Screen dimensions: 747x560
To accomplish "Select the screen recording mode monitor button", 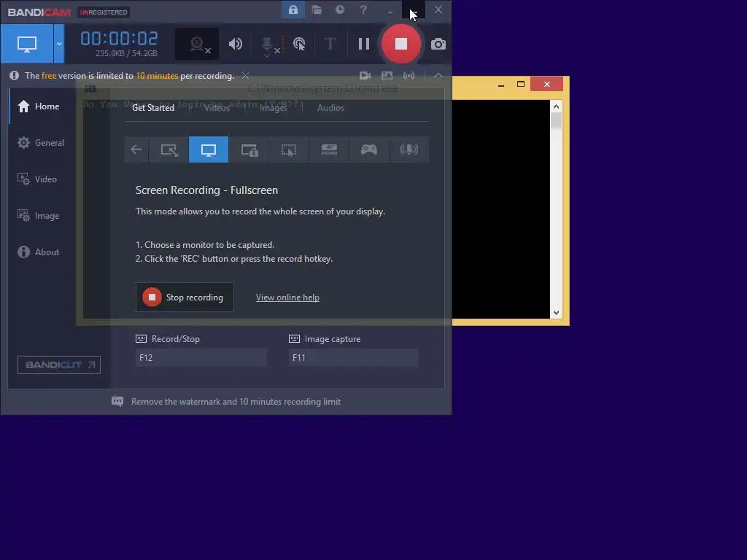I will click(x=27, y=44).
